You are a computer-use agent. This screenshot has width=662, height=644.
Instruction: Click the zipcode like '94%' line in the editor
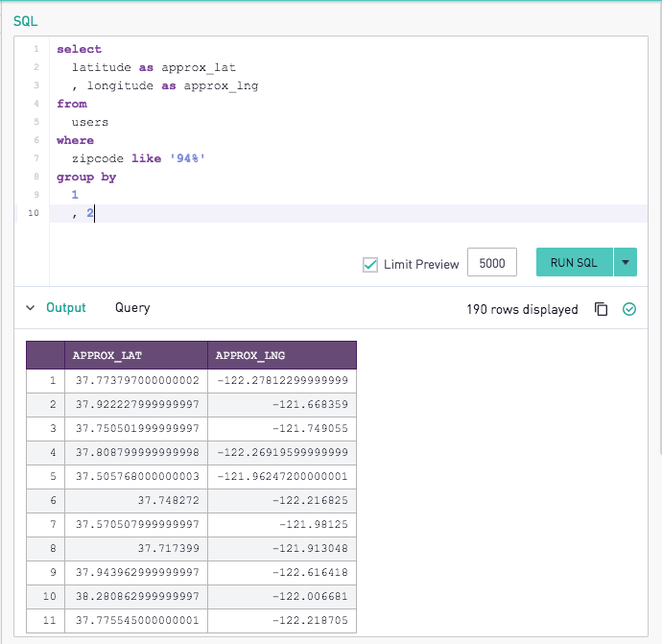coord(139,158)
